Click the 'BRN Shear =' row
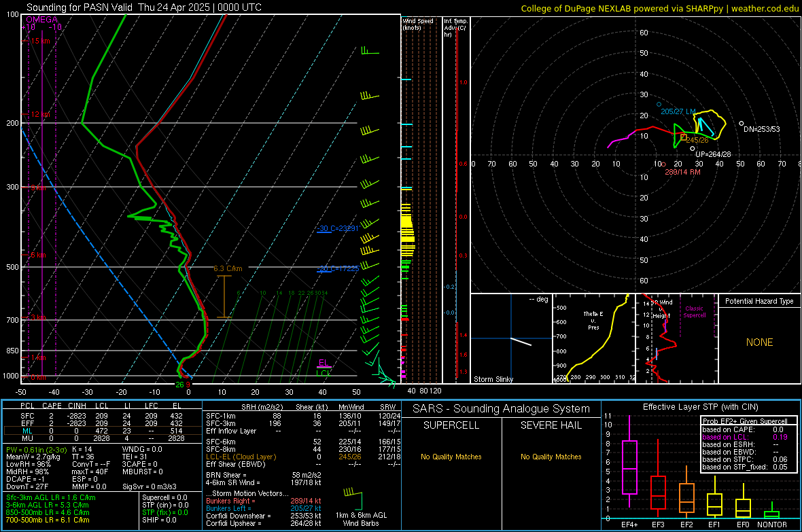 264,475
